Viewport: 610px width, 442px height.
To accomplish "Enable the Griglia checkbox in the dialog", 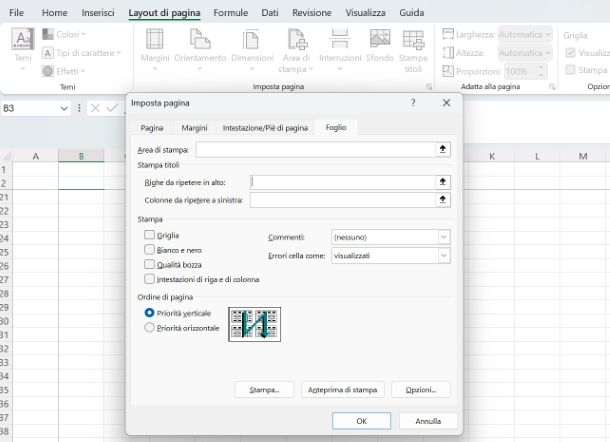I will point(150,235).
